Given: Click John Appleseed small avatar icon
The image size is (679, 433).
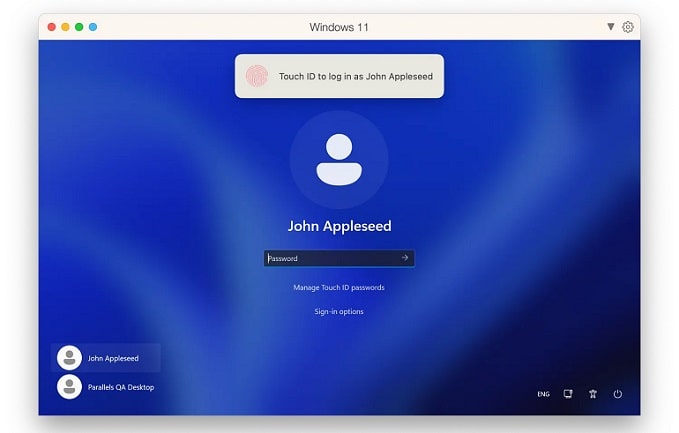Looking at the screenshot, I should click(69, 358).
